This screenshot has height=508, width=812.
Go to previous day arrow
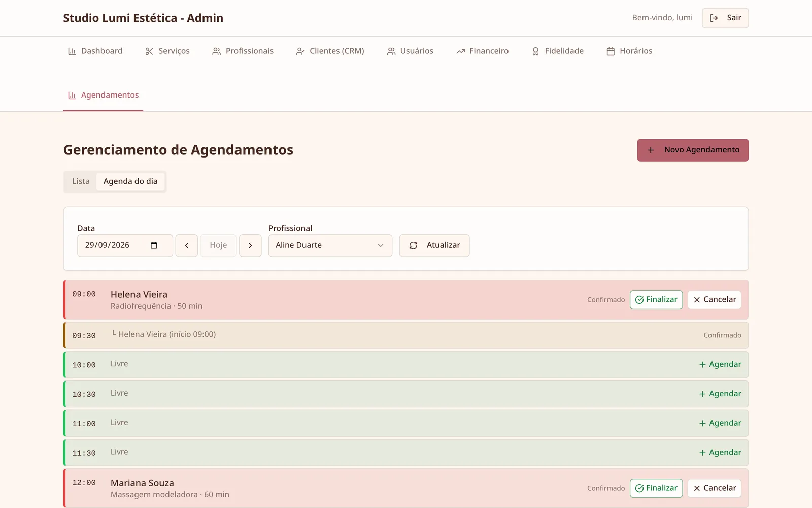click(x=187, y=245)
